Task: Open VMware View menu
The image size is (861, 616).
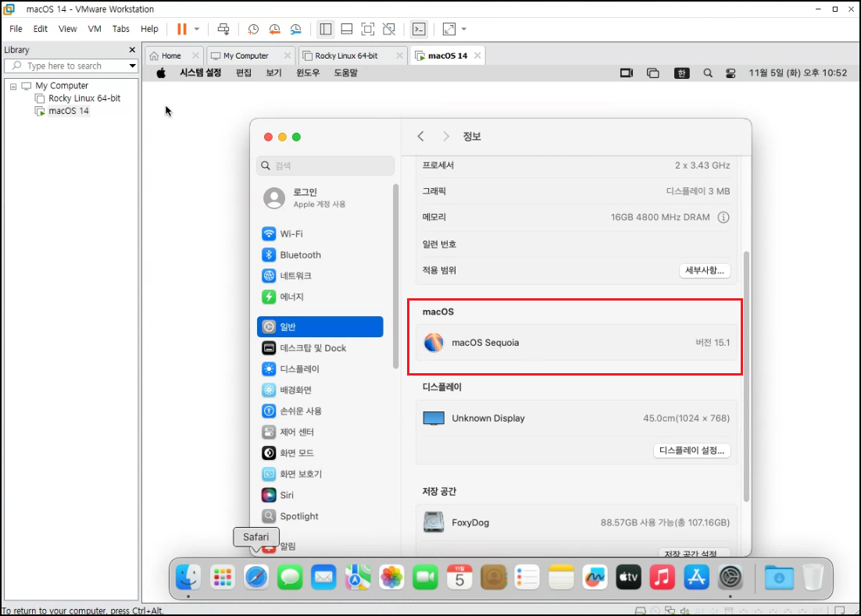Action: click(67, 29)
